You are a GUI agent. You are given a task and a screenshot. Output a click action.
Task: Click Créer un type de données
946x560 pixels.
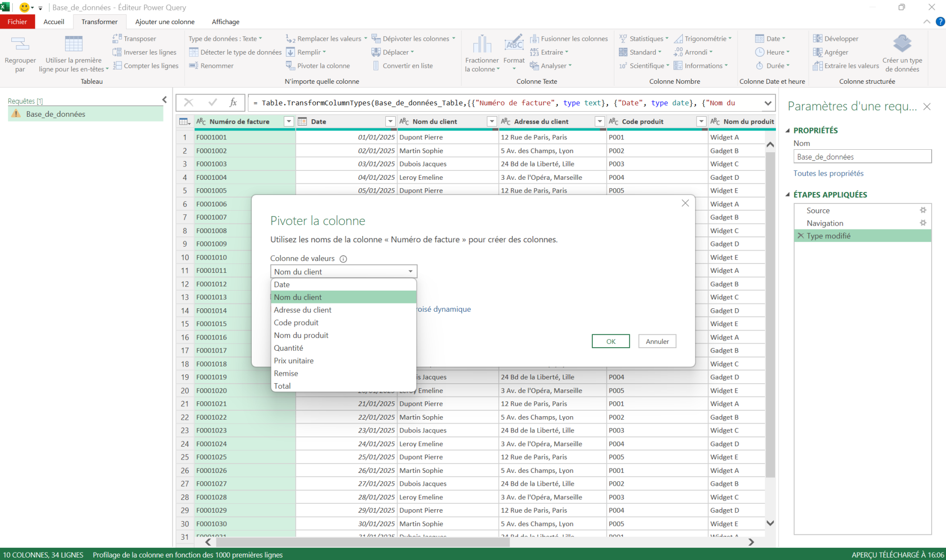[902, 53]
